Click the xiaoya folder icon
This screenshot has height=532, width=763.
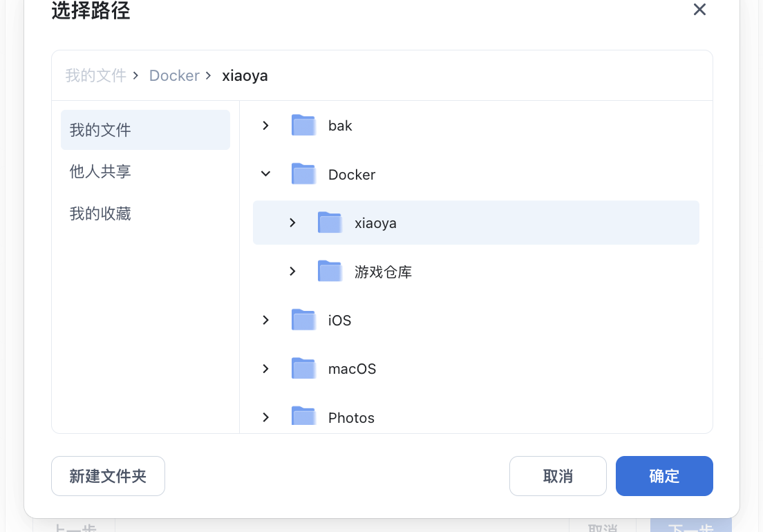tap(330, 223)
